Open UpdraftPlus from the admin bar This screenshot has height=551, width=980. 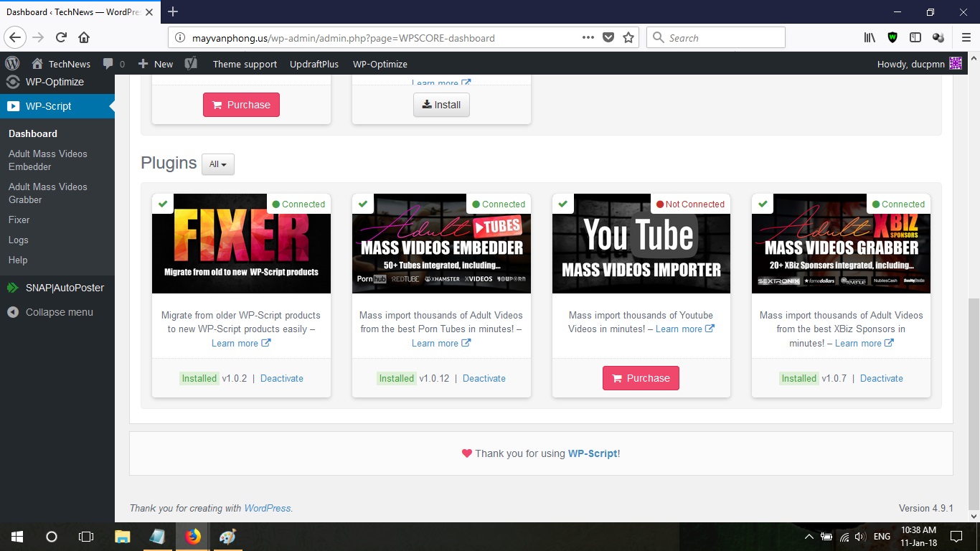(x=314, y=64)
